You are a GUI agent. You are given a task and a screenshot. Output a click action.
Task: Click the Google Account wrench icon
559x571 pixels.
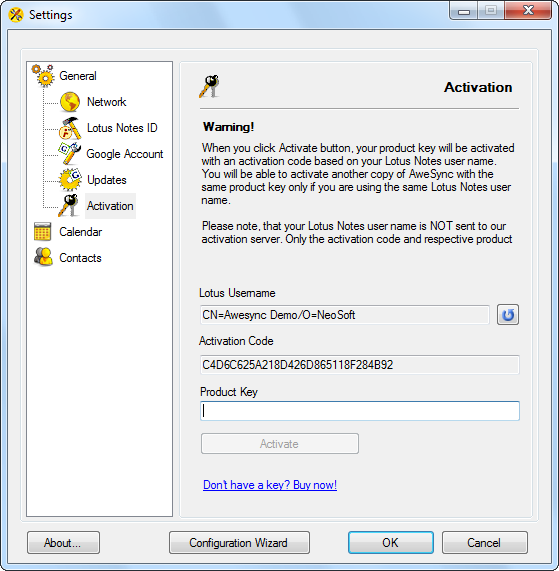click(70, 154)
